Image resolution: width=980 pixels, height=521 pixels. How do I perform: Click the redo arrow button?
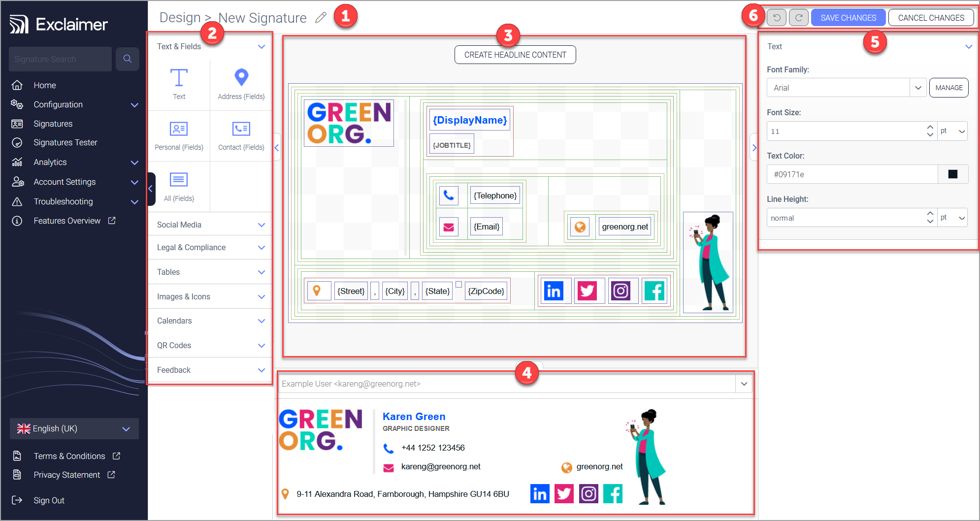pyautogui.click(x=799, y=18)
